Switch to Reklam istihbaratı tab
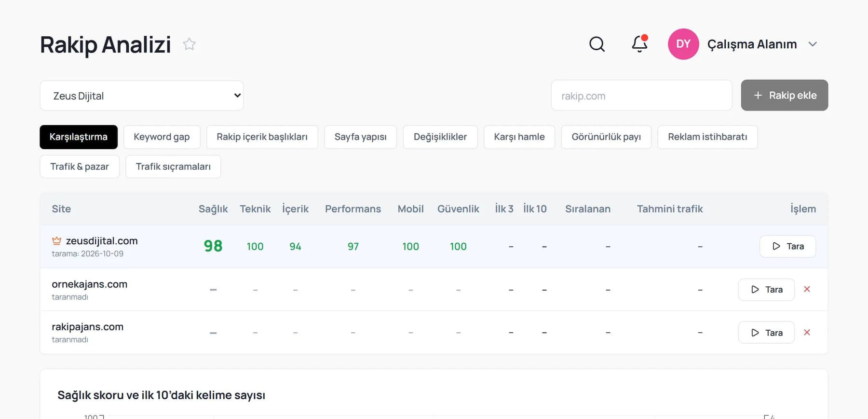Image resolution: width=868 pixels, height=419 pixels. pos(707,137)
